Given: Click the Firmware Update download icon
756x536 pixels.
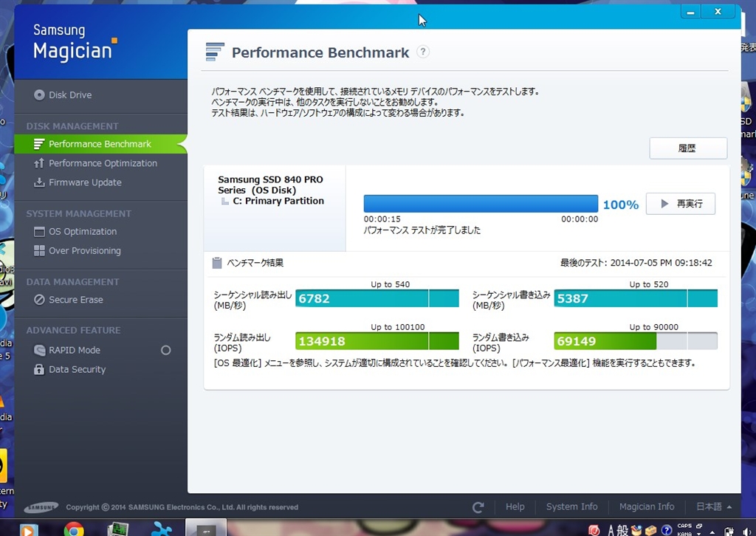Looking at the screenshot, I should tap(39, 182).
